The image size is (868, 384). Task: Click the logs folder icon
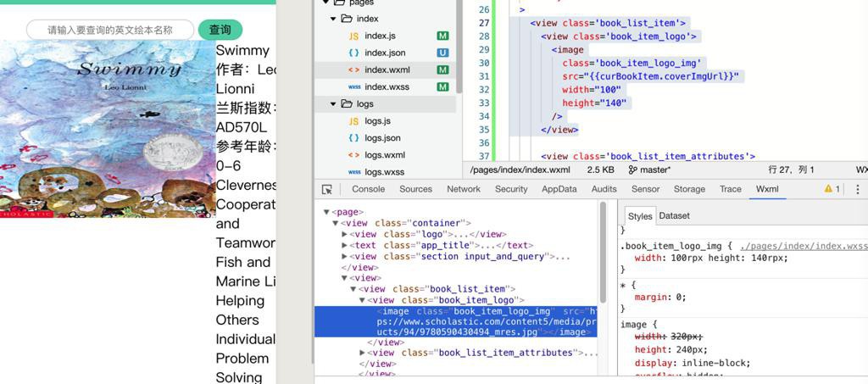[x=347, y=104]
